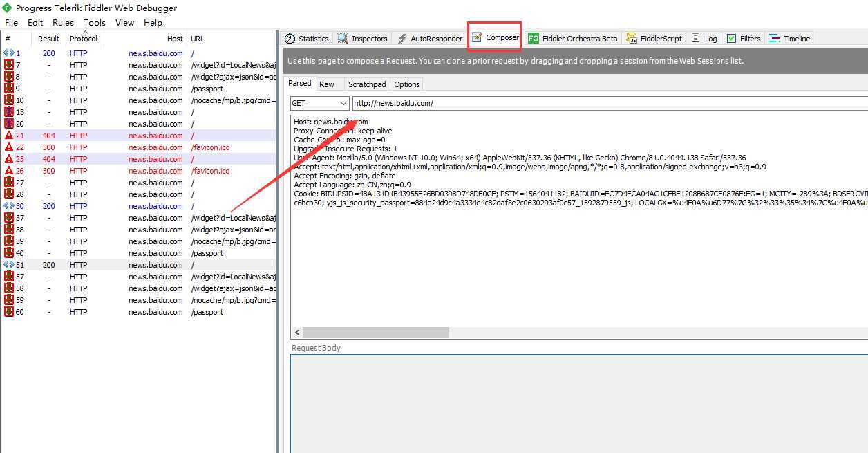Switch to the FiddlerScript tab
The height and width of the screenshot is (453, 868).
coord(654,39)
